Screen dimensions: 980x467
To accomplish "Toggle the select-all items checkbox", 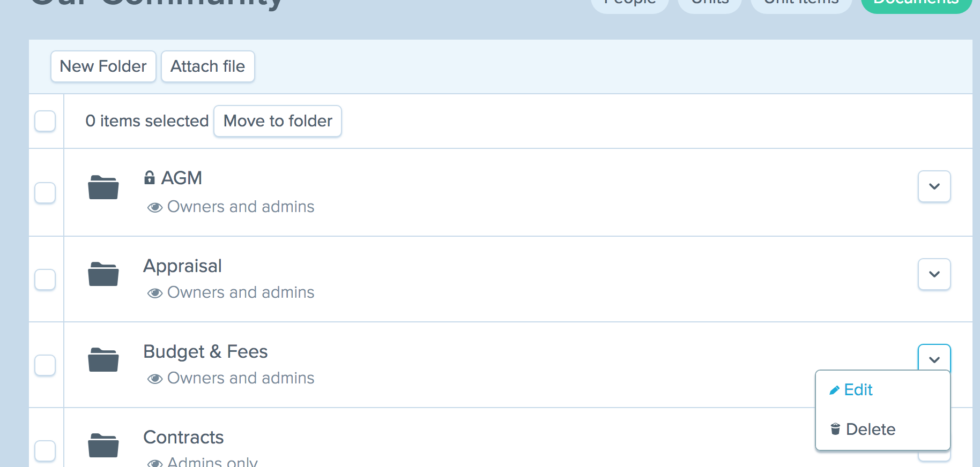I will [x=45, y=121].
